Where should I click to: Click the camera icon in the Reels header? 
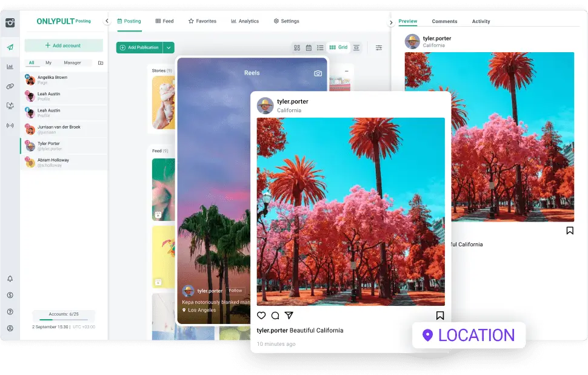click(318, 72)
